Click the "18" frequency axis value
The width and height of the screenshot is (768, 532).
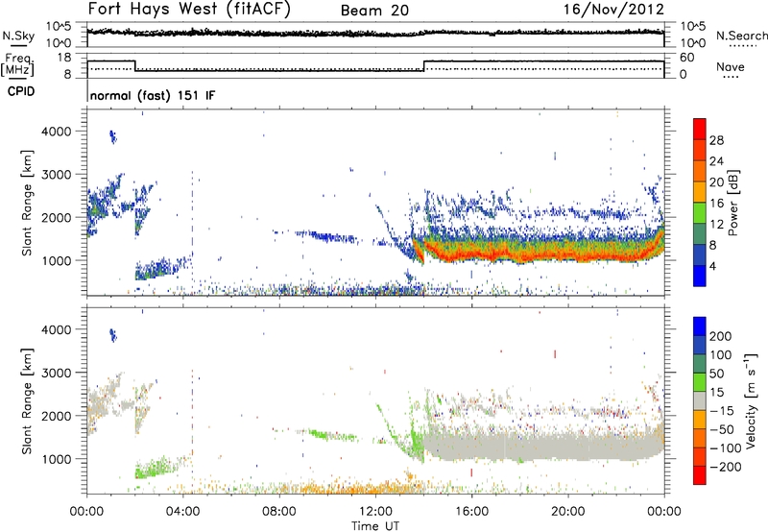coord(64,58)
